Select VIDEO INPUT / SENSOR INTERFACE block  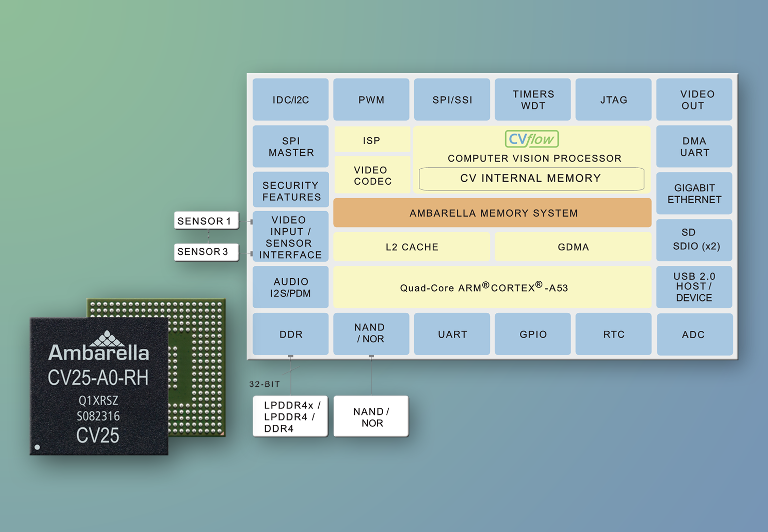coord(291,237)
